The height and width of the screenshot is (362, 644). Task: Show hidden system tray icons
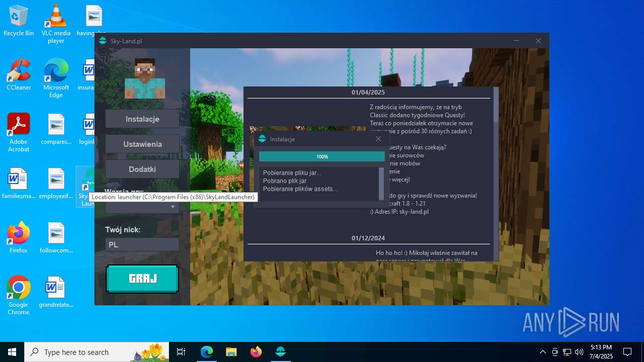(542, 352)
